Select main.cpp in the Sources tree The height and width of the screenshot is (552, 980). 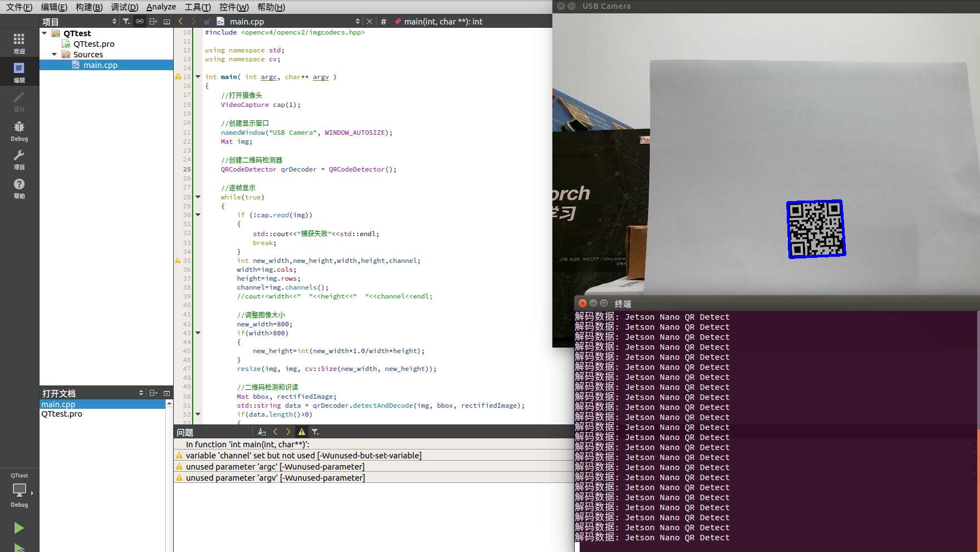100,65
